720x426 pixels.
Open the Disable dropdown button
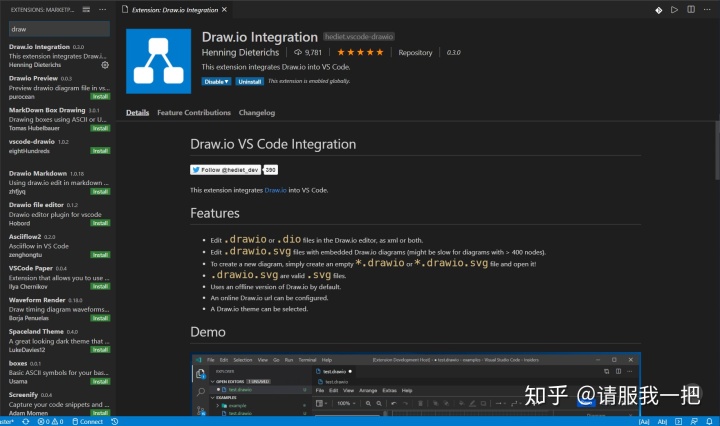click(216, 81)
